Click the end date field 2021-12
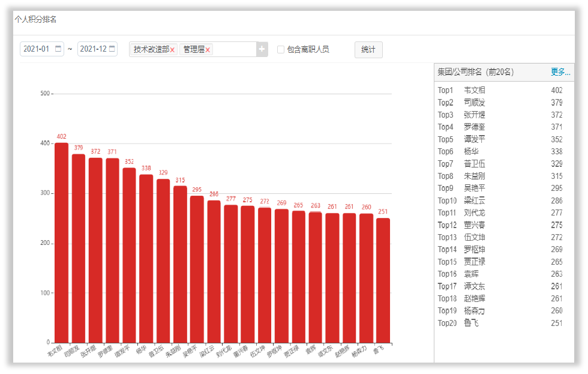The image size is (588, 374). [x=97, y=49]
